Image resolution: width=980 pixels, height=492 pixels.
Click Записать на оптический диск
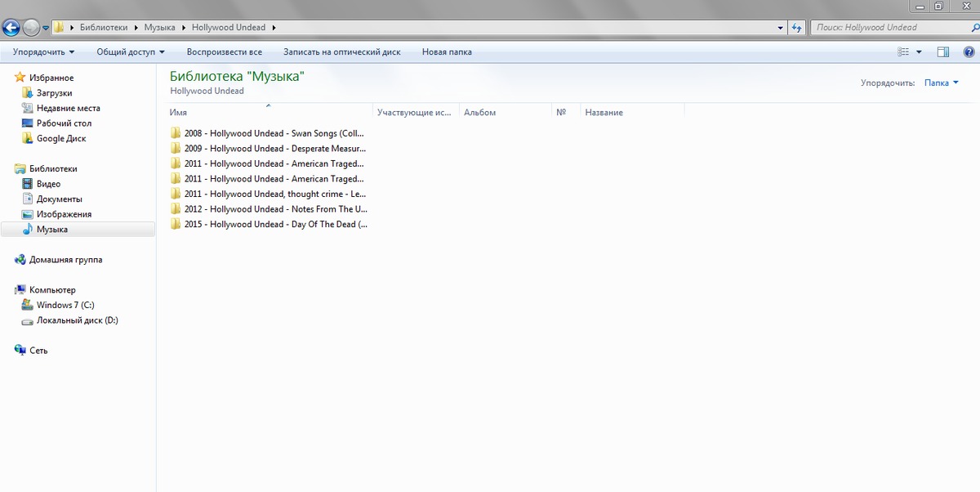point(342,52)
